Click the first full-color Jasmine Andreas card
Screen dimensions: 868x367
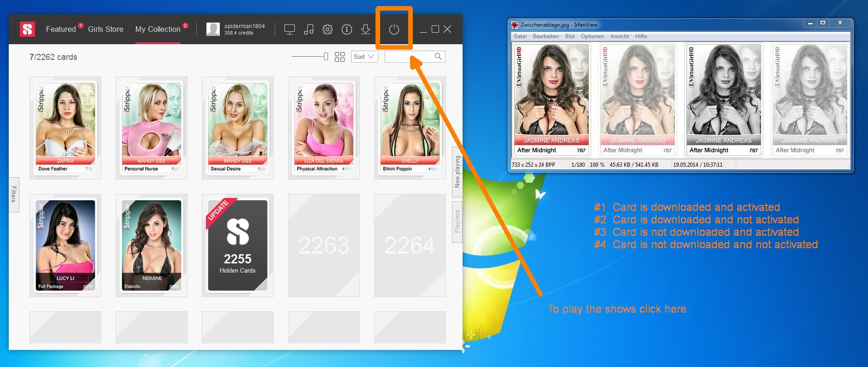click(x=551, y=100)
